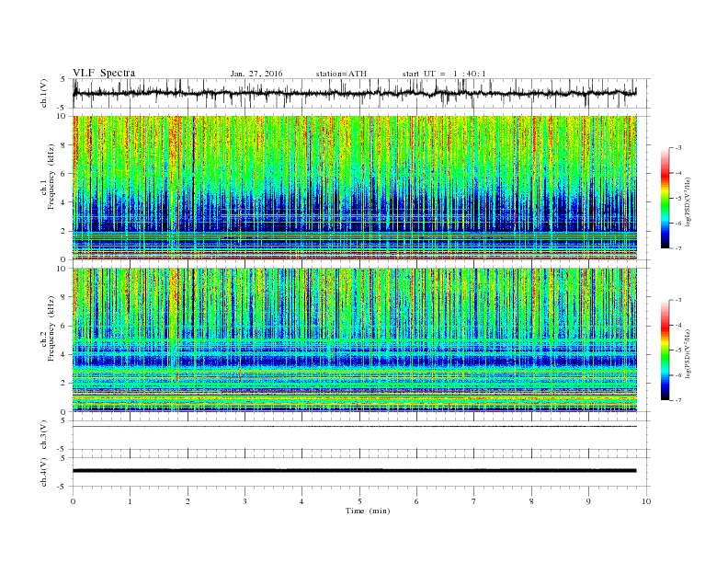The height and width of the screenshot is (563, 728).
Task: Select the date text "Jan. 27, 2016"
Action: (256, 74)
